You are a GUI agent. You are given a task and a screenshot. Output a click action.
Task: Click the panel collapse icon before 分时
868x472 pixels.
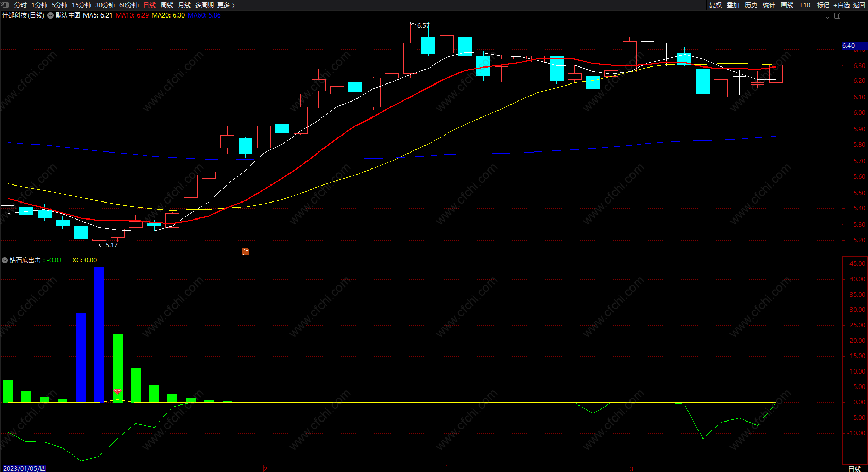pyautogui.click(x=5, y=5)
